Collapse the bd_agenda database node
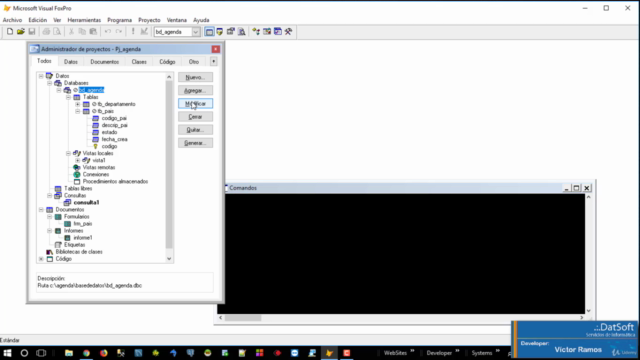Image resolution: width=640 pixels, height=360 pixels. [x=59, y=90]
